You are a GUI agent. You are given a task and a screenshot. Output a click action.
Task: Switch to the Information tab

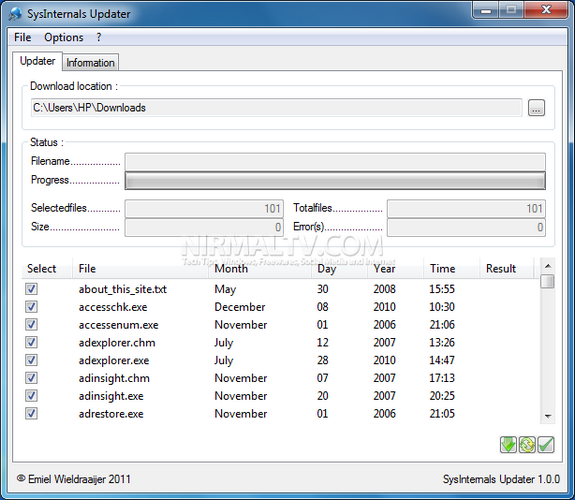(x=90, y=63)
